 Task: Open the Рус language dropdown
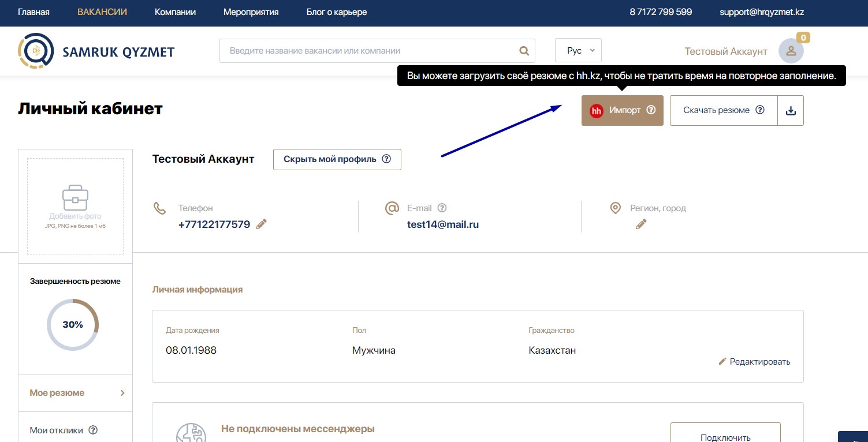click(578, 50)
